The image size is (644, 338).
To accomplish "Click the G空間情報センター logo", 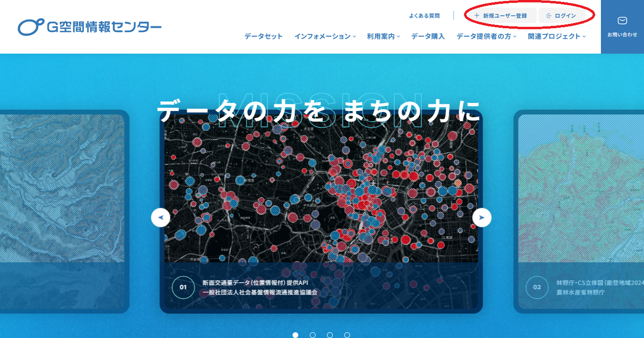I will coord(90,27).
